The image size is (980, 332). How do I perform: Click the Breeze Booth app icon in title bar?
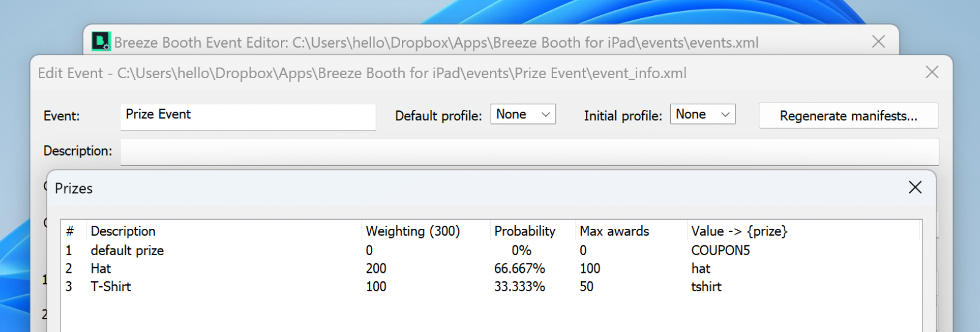(x=100, y=41)
